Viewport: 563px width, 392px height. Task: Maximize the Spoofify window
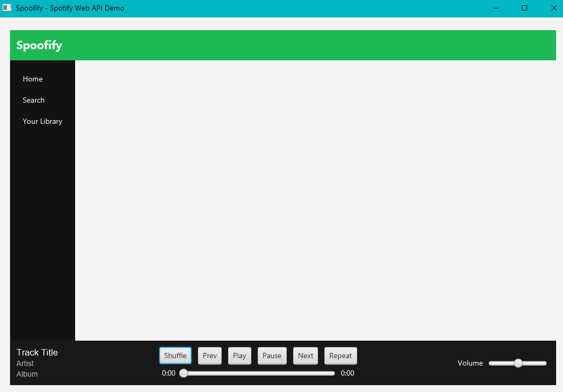click(x=524, y=8)
